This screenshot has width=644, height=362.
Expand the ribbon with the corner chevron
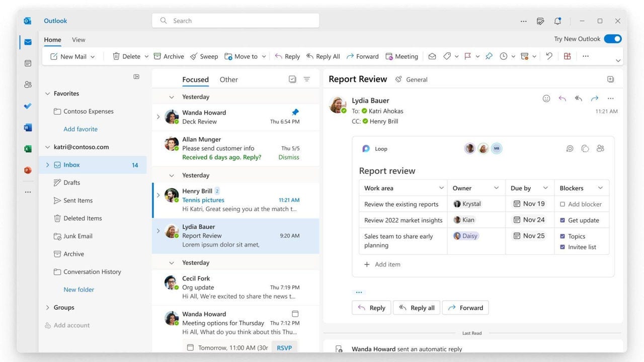coord(618,61)
